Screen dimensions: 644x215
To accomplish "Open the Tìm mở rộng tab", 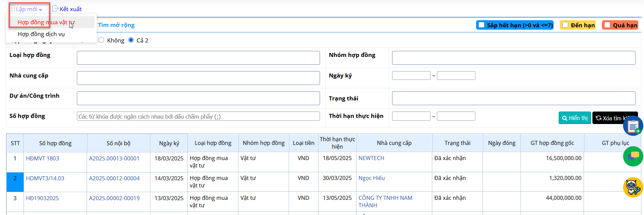I will 116,25.
